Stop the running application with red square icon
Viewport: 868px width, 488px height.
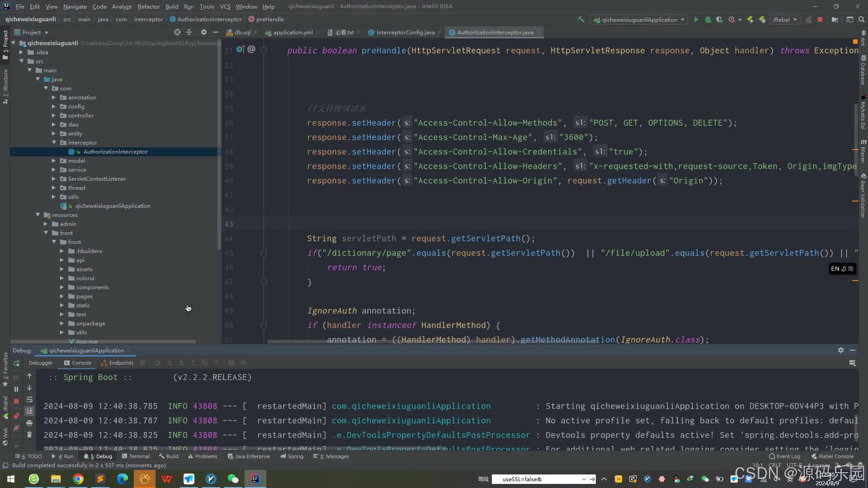click(x=820, y=19)
